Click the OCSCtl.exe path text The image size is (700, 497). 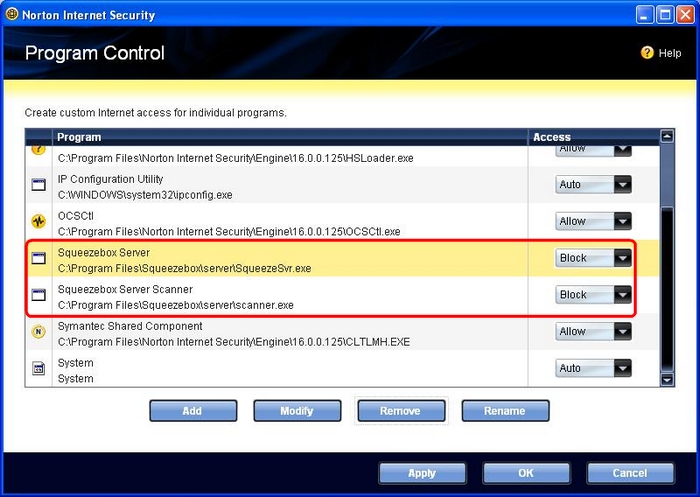point(229,232)
